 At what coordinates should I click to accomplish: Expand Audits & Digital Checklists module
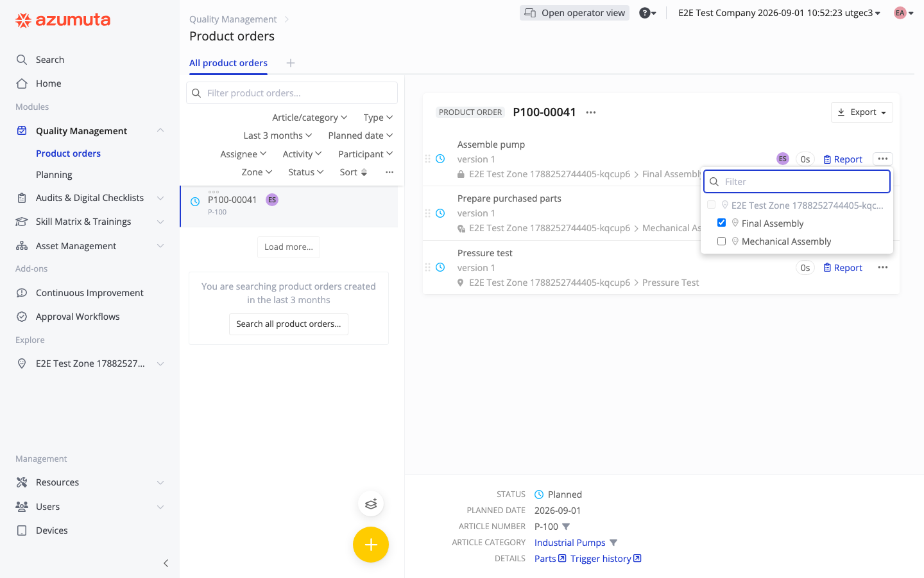[90, 198]
